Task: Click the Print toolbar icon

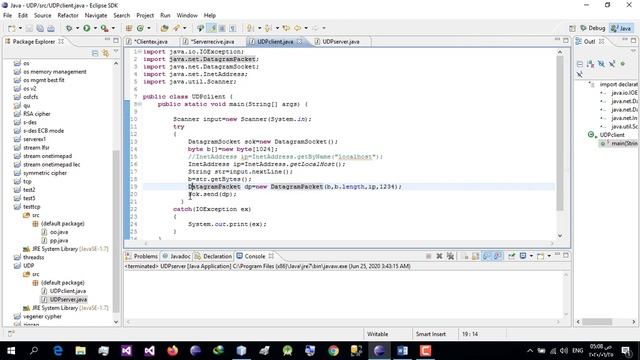Action: pos(51,28)
